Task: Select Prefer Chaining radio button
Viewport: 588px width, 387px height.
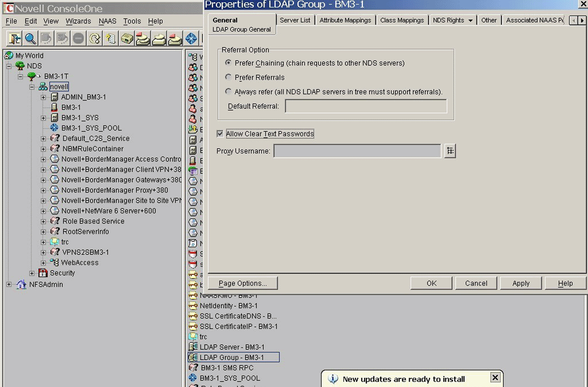Action: tap(228, 63)
